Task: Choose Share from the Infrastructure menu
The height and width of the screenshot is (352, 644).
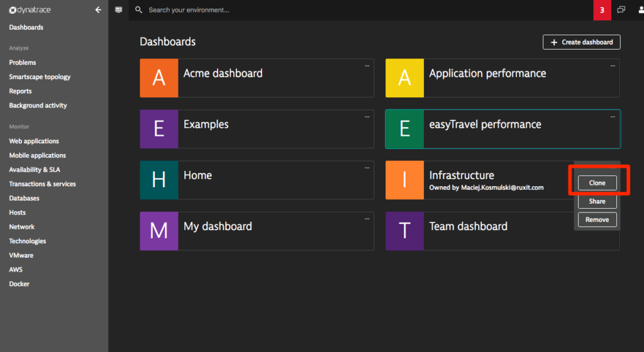Action: pyautogui.click(x=597, y=201)
